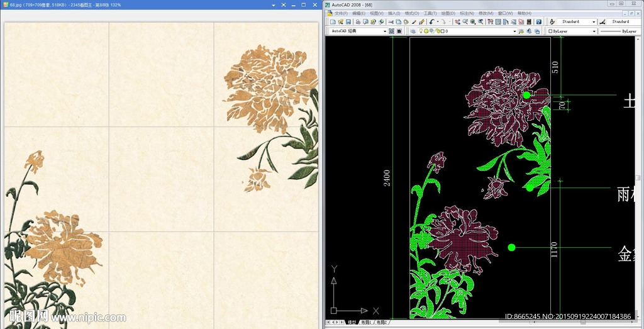Image resolution: width=644 pixels, height=329 pixels.
Task: Click the Layer States Manager icon
Action: coord(537,31)
